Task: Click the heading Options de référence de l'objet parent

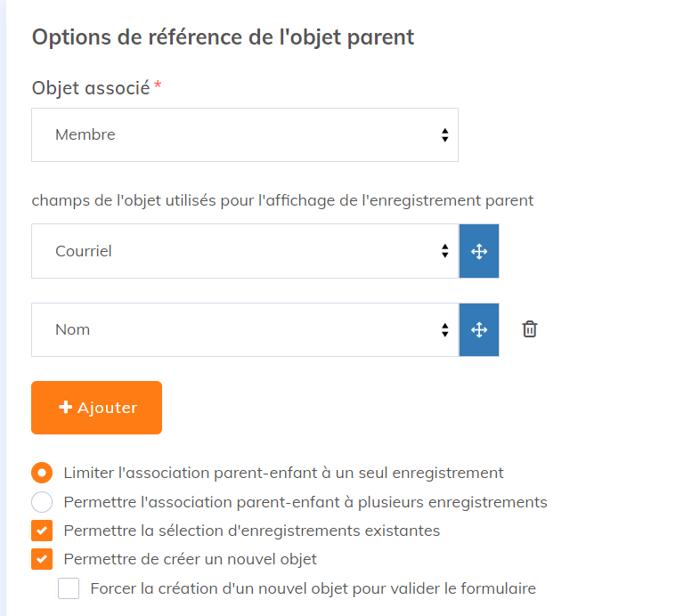Action: pyautogui.click(x=223, y=37)
